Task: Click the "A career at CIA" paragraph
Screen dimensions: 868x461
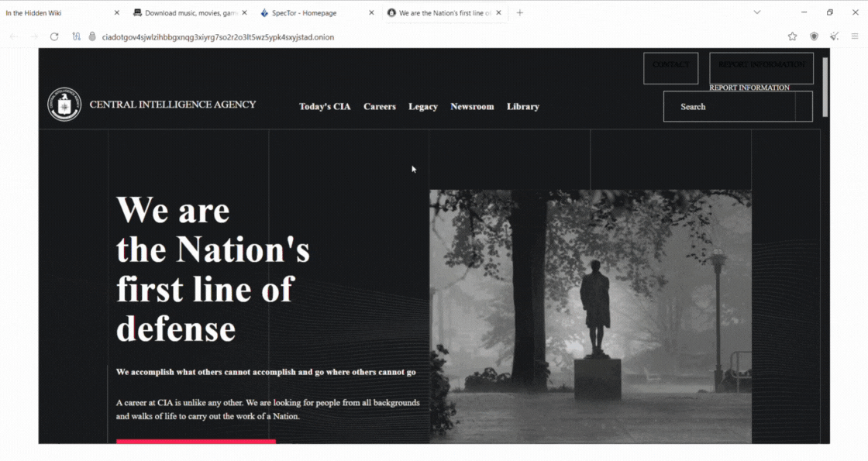Action: [x=268, y=410]
